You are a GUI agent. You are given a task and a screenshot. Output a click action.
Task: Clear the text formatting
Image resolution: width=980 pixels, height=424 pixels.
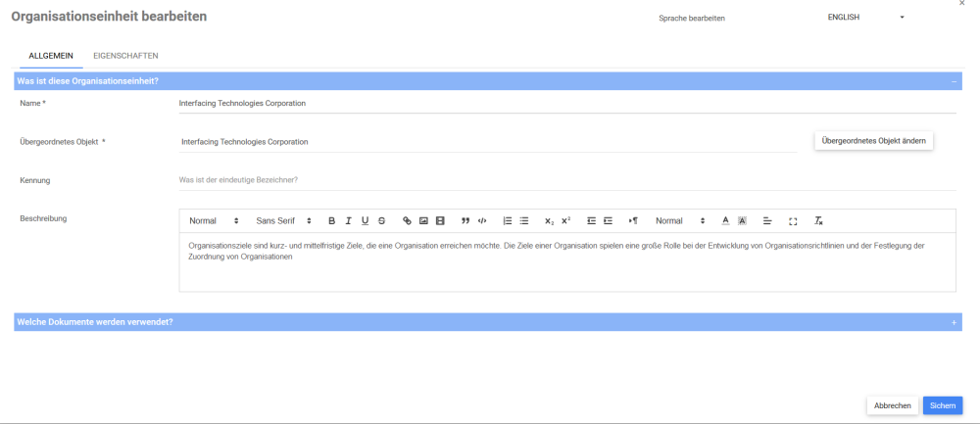pyautogui.click(x=818, y=221)
